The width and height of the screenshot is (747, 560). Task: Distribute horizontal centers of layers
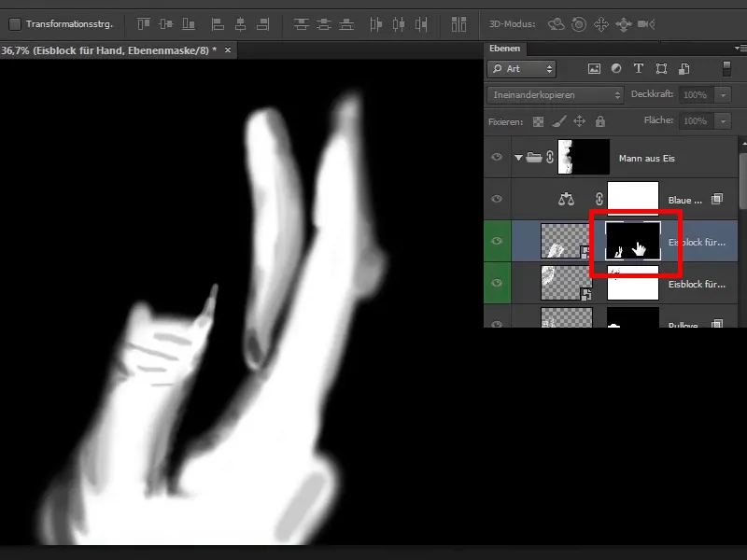click(399, 24)
